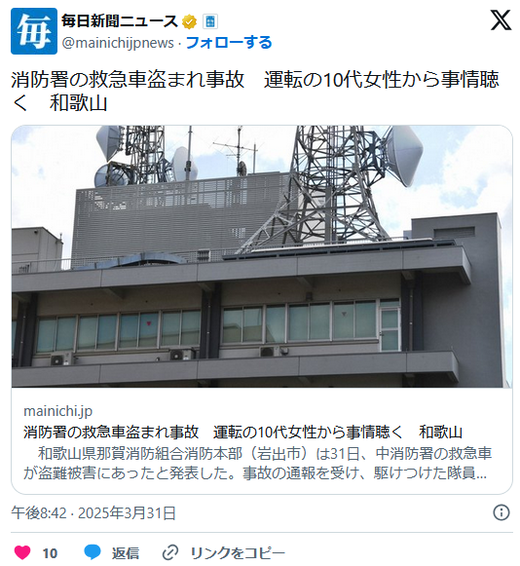Viewport: 520px width, 566px height.
Task: Click the mainichi.jp domain label
Action: tap(58, 411)
